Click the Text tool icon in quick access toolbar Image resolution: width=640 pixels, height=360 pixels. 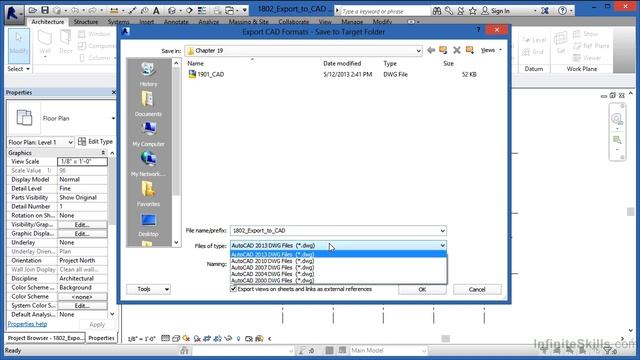point(156,10)
